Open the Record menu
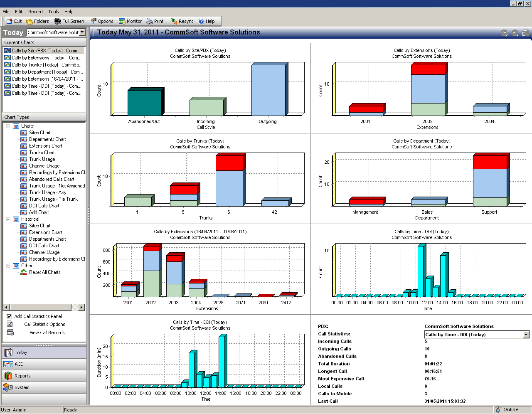Viewport: 532px width, 414px height. pos(35,12)
